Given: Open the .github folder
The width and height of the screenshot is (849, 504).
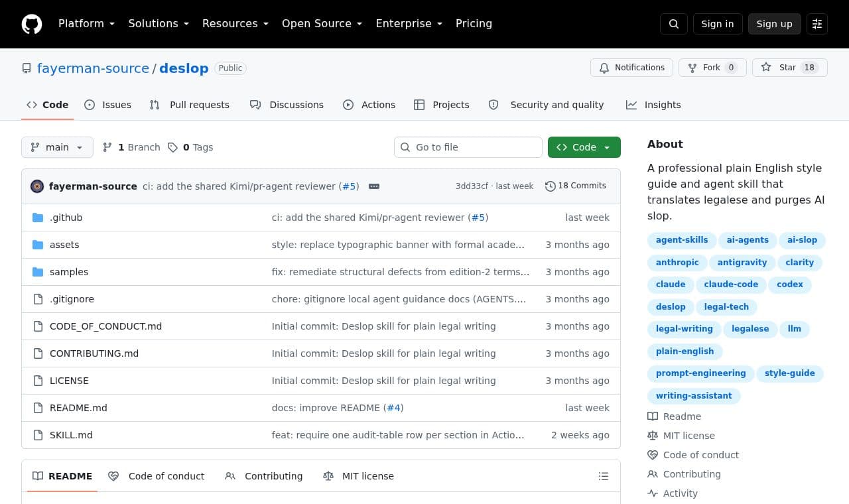Looking at the screenshot, I should (66, 218).
